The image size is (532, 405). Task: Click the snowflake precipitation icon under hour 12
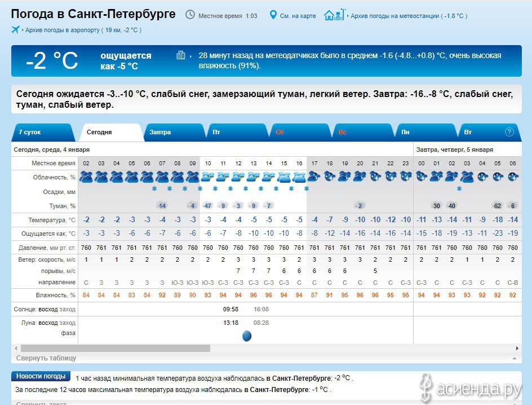pos(246,188)
